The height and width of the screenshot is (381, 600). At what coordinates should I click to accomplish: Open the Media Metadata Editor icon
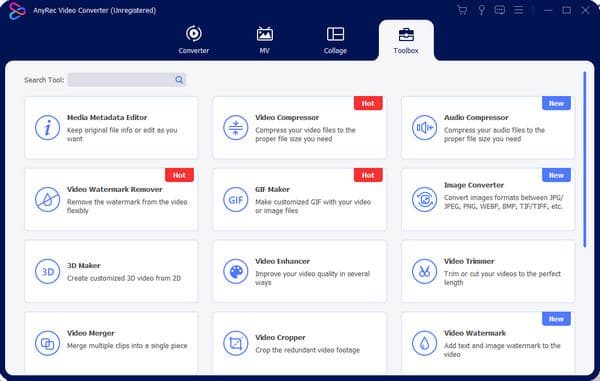tap(47, 127)
